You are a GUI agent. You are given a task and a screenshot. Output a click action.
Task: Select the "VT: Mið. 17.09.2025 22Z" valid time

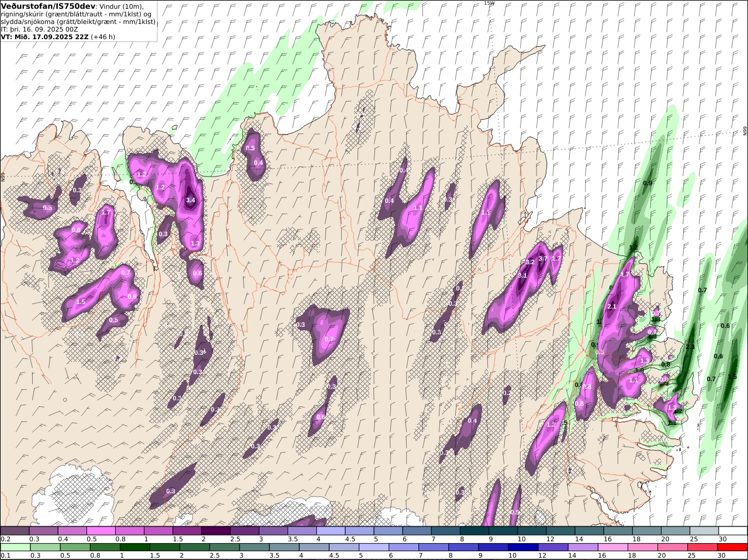pos(45,36)
